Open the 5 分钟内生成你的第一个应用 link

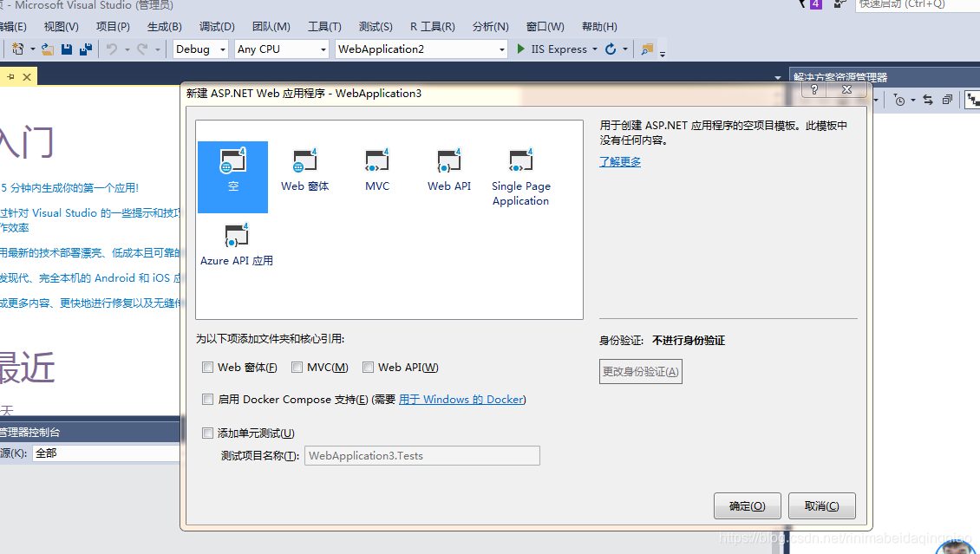pos(69,187)
